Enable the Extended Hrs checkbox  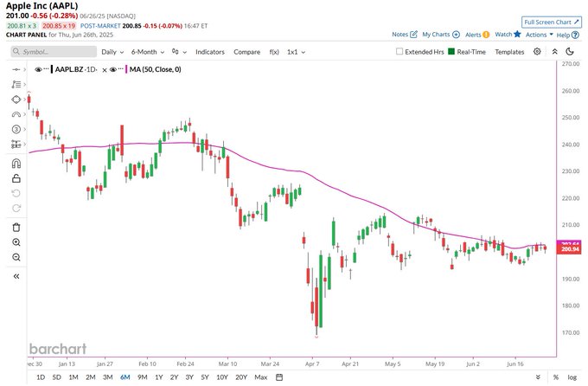coord(399,52)
